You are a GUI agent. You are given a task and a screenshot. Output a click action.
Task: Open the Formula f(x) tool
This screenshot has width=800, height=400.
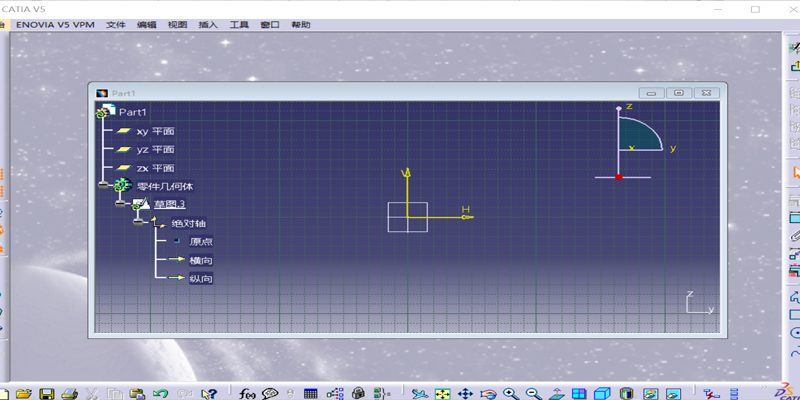pyautogui.click(x=248, y=394)
